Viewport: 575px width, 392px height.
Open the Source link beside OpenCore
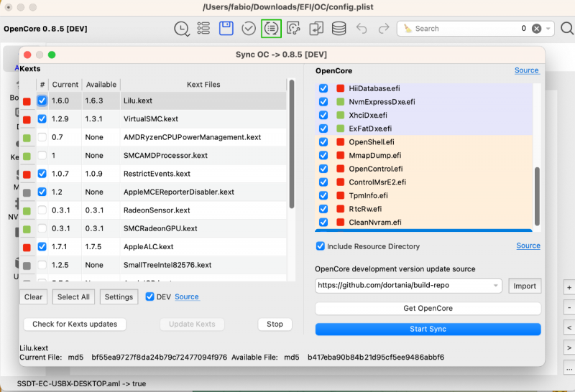coord(526,70)
